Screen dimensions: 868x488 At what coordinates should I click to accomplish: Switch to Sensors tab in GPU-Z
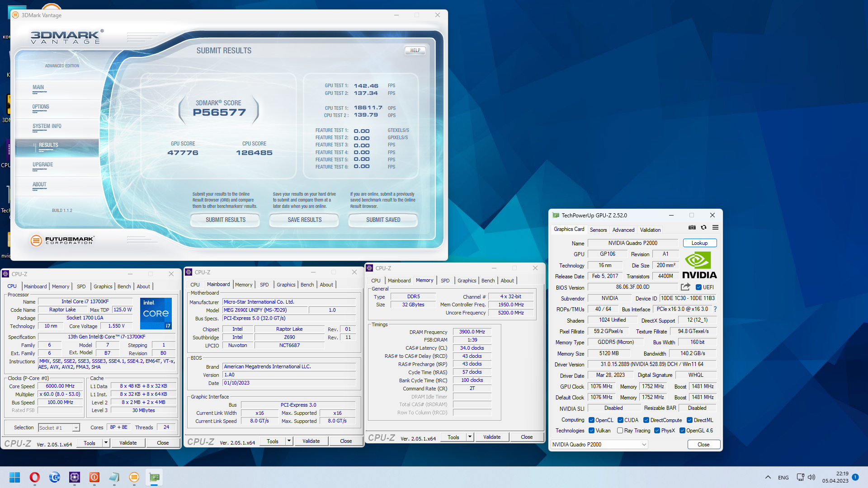(598, 230)
